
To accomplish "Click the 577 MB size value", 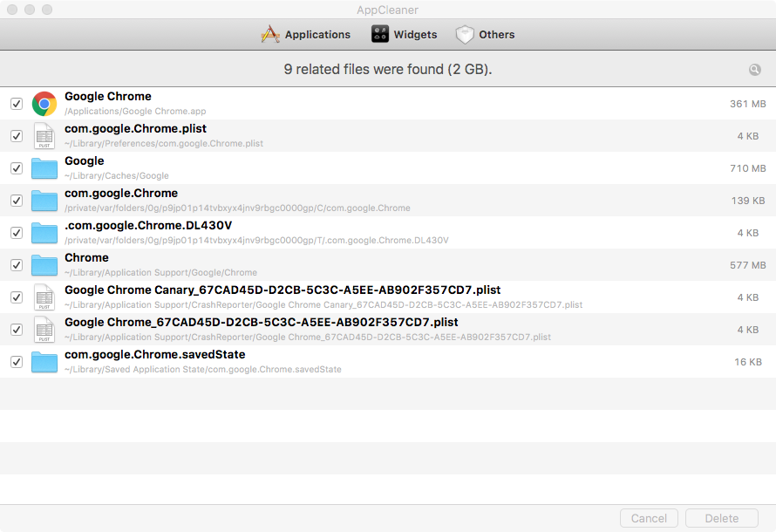I will 748,265.
